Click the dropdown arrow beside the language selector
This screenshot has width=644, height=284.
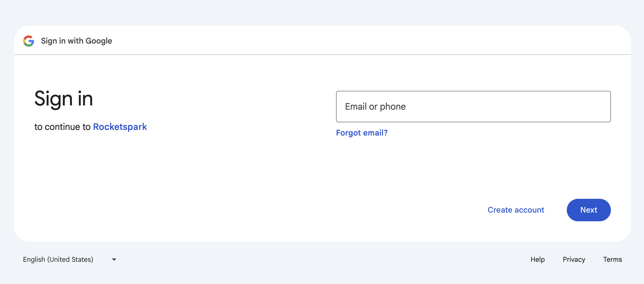tap(114, 260)
